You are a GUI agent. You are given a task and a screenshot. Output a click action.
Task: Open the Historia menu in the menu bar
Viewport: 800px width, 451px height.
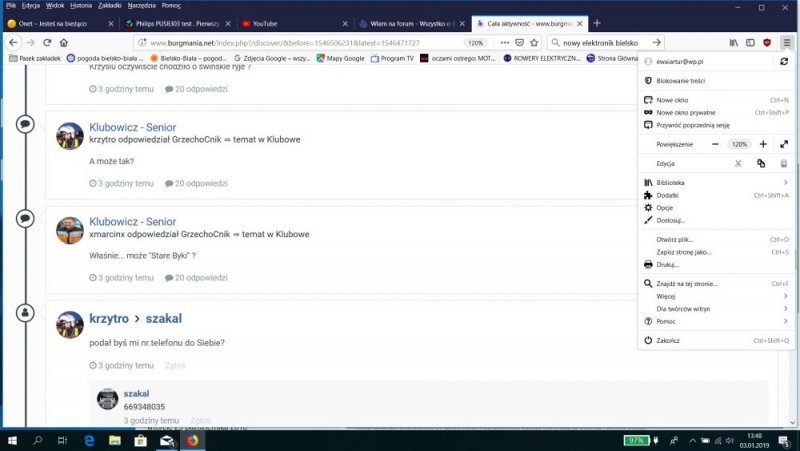(81, 5)
